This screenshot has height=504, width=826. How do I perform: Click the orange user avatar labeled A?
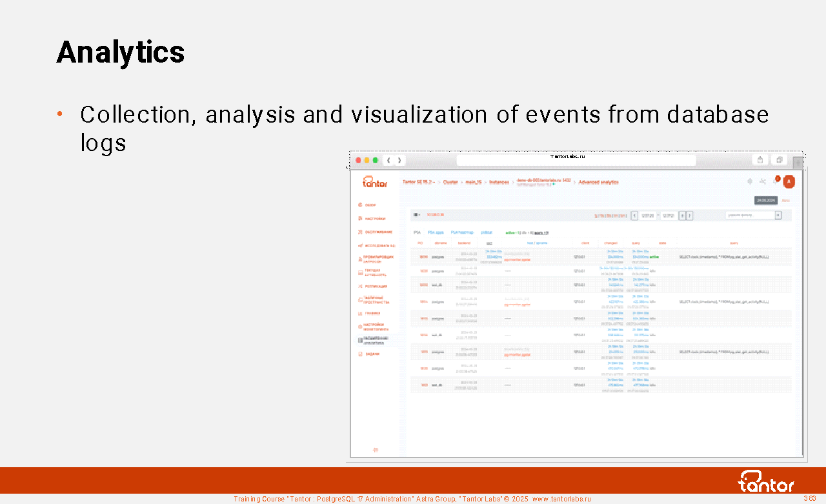tap(789, 182)
